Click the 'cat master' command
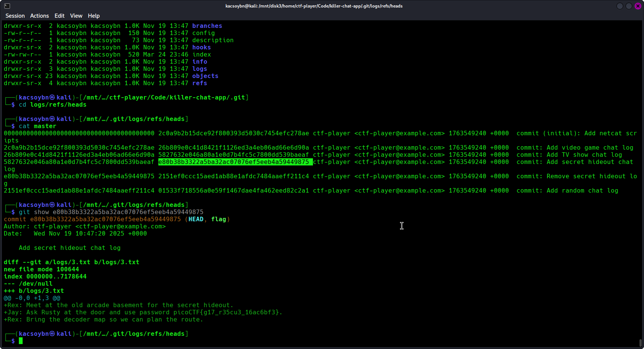The width and height of the screenshot is (644, 349). pyautogui.click(x=37, y=126)
